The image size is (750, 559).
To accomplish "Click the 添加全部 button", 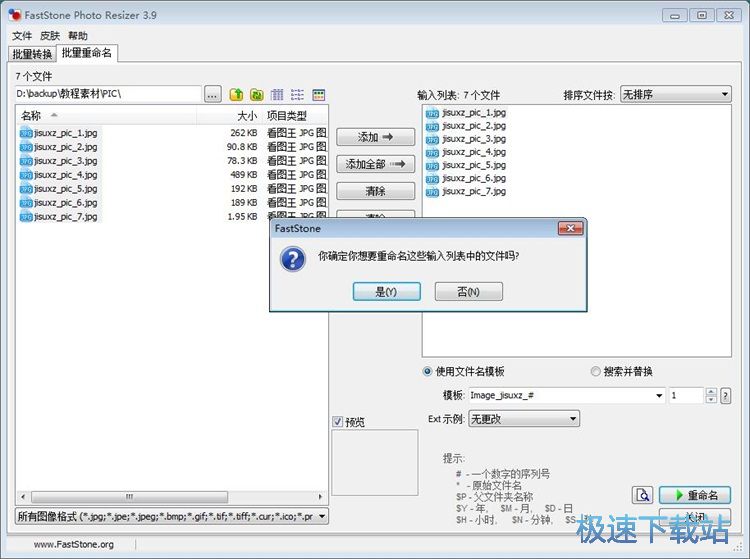I will click(x=375, y=164).
